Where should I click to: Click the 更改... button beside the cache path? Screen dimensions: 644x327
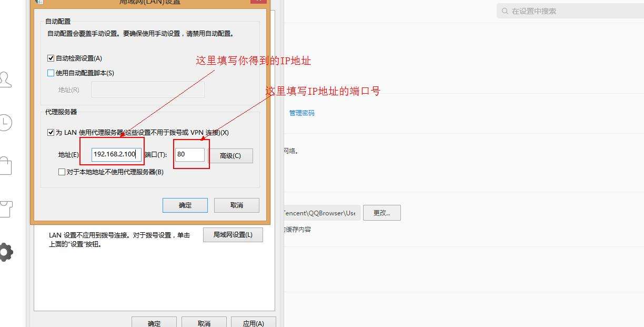point(381,213)
